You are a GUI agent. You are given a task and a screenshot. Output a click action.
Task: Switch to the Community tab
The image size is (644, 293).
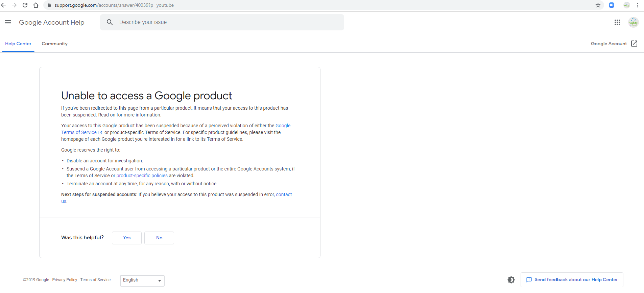tap(55, 44)
